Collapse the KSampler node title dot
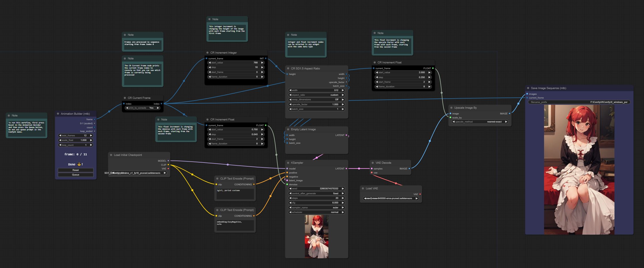644x268 pixels. point(288,163)
